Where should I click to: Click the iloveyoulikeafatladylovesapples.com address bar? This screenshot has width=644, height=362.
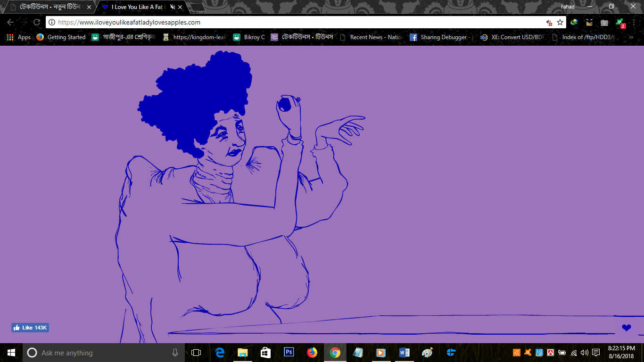[305, 22]
